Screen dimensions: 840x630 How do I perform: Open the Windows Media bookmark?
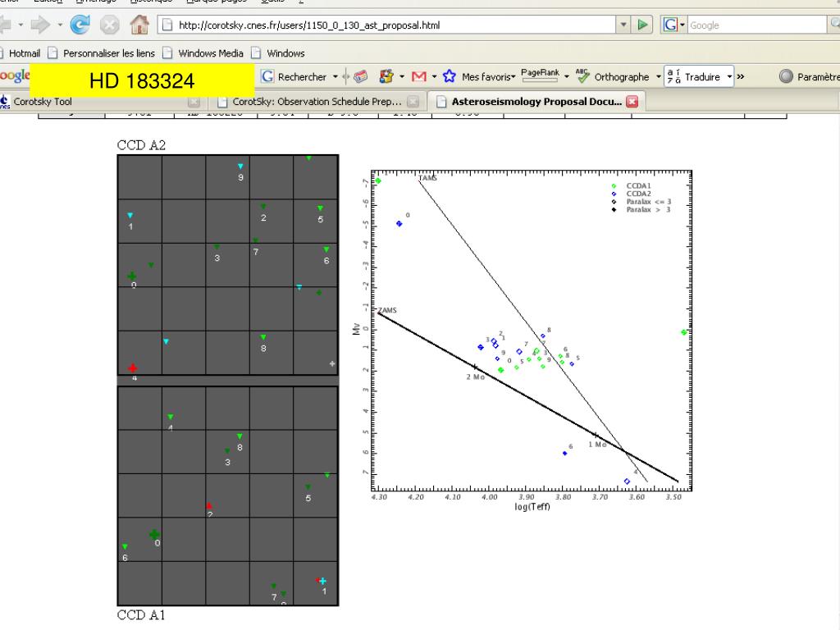pyautogui.click(x=203, y=53)
